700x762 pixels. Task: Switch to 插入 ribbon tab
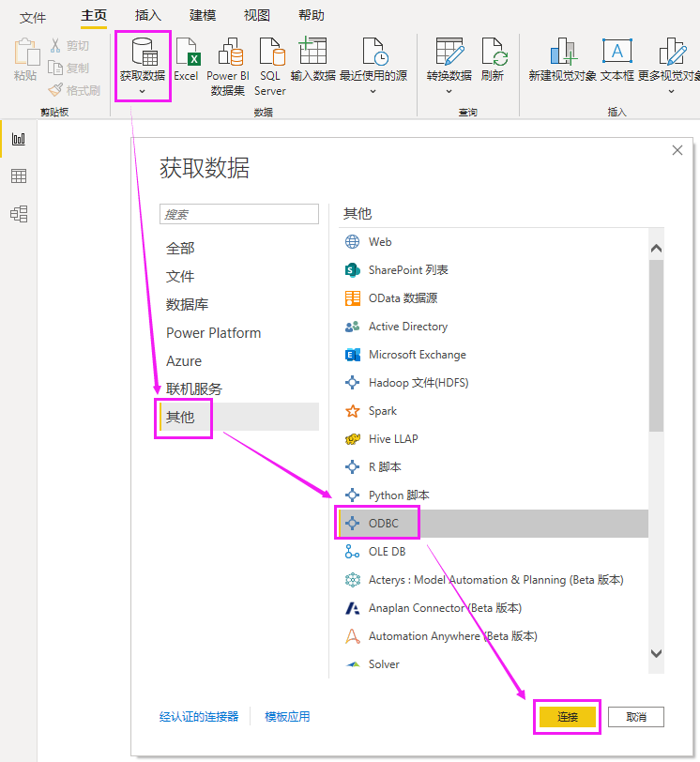147,16
